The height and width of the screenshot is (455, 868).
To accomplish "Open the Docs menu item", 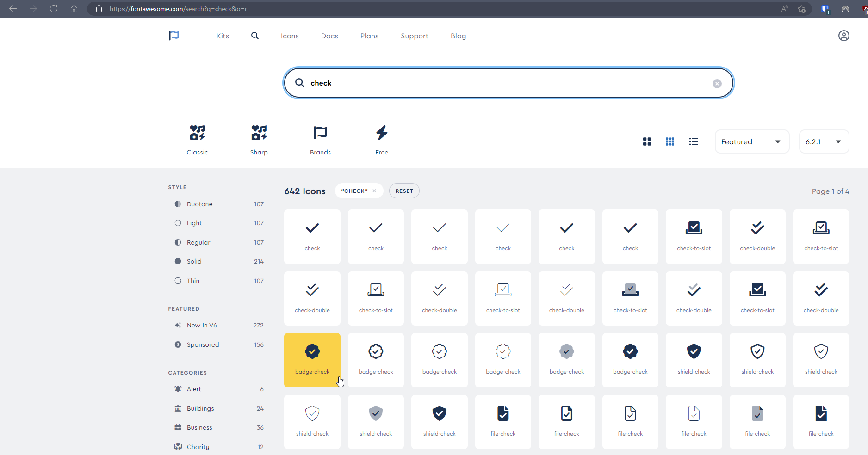I will 329,36.
